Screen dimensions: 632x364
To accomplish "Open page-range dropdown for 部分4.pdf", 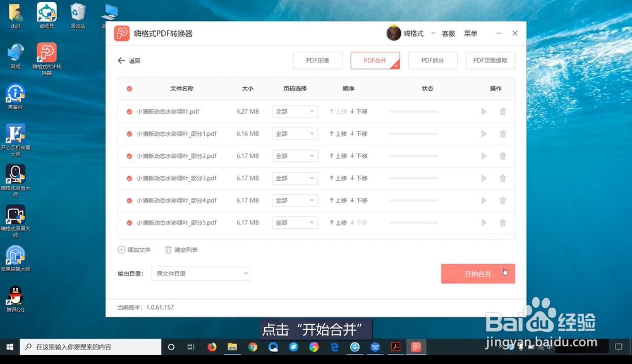I will 295,200.
